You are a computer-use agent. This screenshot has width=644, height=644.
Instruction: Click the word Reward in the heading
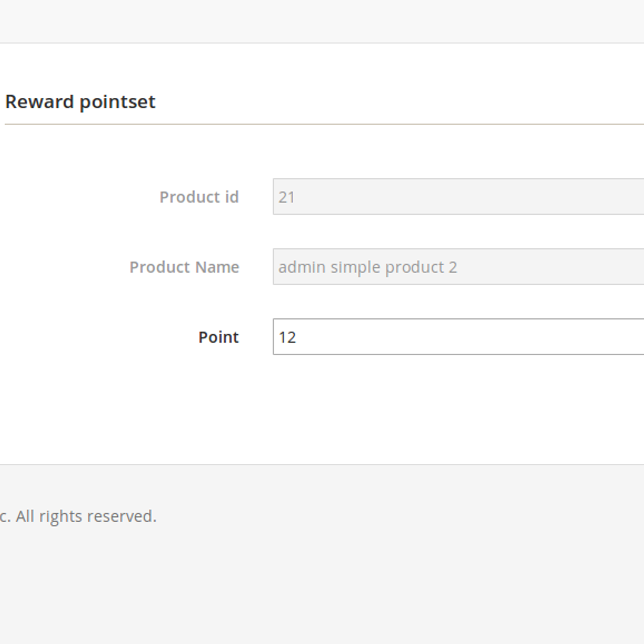coord(39,101)
